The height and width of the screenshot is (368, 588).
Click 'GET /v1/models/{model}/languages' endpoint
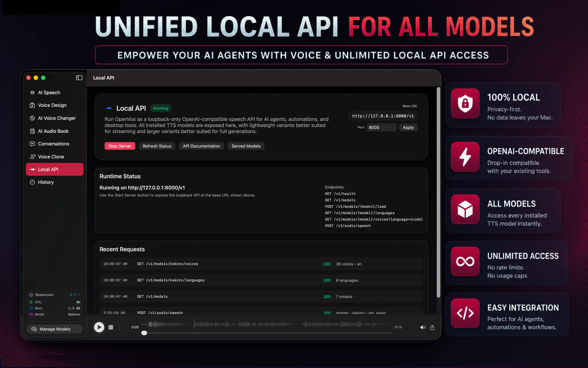(360, 213)
